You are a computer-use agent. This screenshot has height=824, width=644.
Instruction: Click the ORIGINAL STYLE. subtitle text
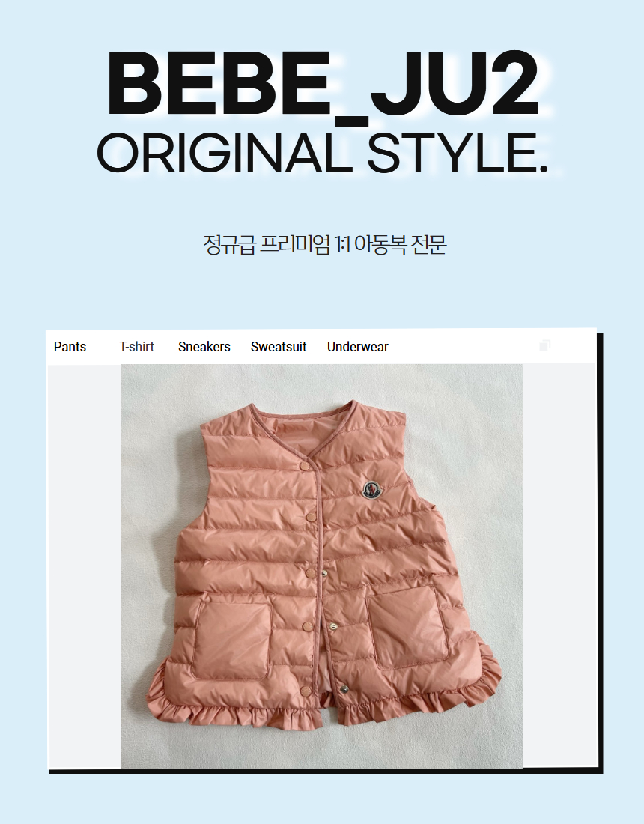[x=323, y=153]
